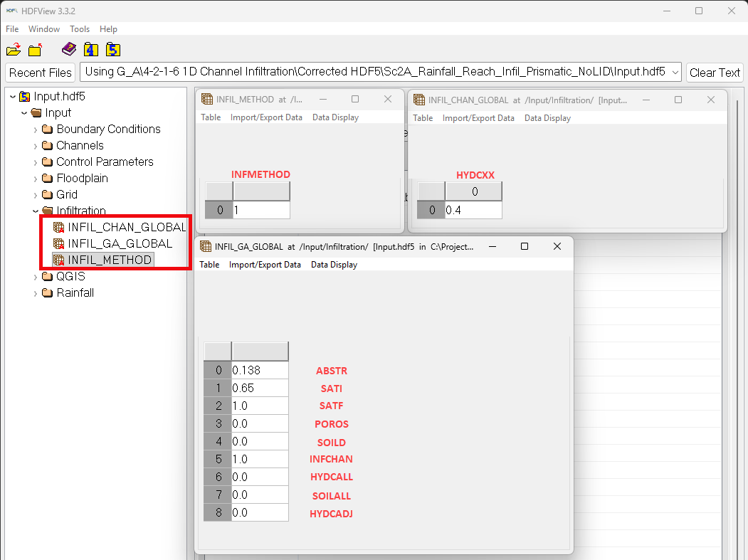Open the Tools menu

click(x=80, y=29)
